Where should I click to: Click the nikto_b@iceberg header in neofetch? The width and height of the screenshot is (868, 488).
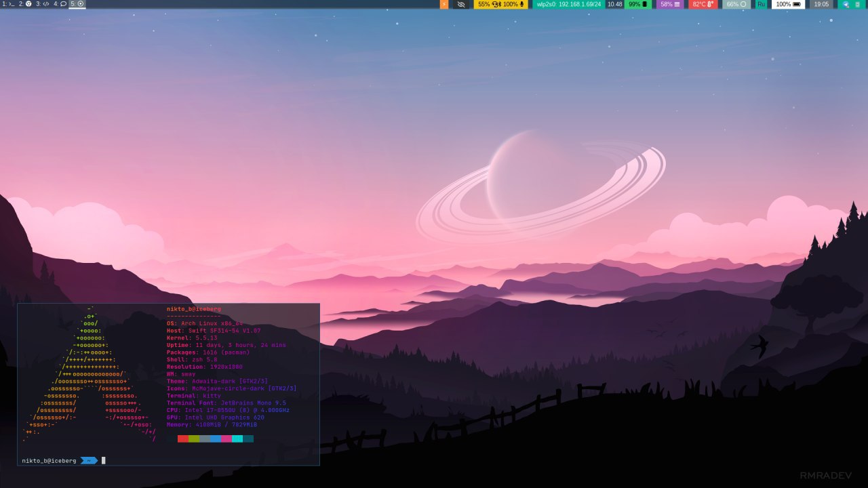pyautogui.click(x=194, y=309)
